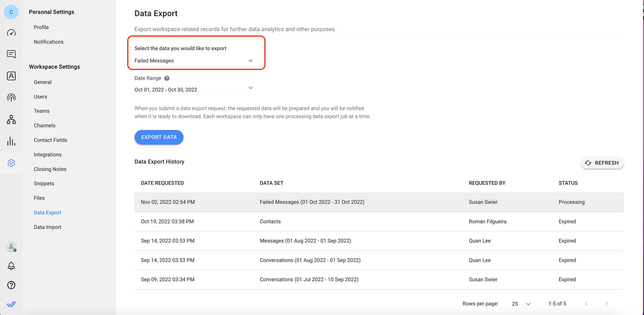Switch to the Data Import settings page
Viewport: 644px width, 315px height.
coord(48,227)
